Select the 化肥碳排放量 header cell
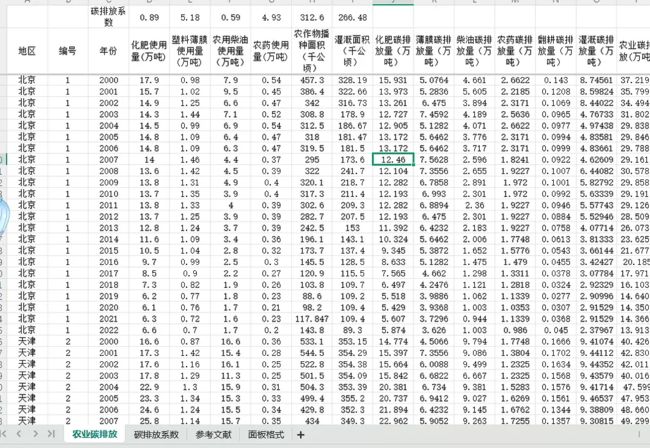 point(393,51)
